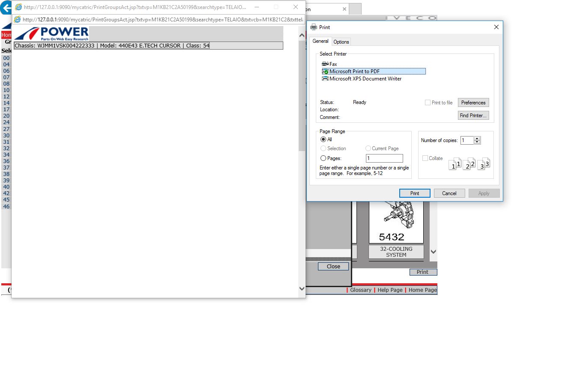588x368 pixels.
Task: Click the POWER logo image
Action: coord(51,33)
